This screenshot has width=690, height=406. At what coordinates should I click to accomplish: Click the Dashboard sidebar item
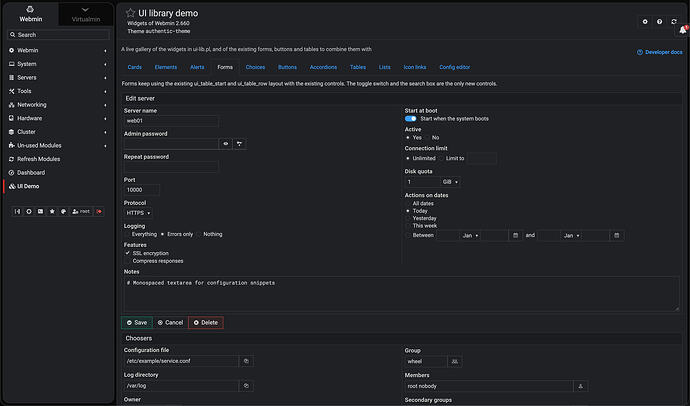tap(31, 173)
